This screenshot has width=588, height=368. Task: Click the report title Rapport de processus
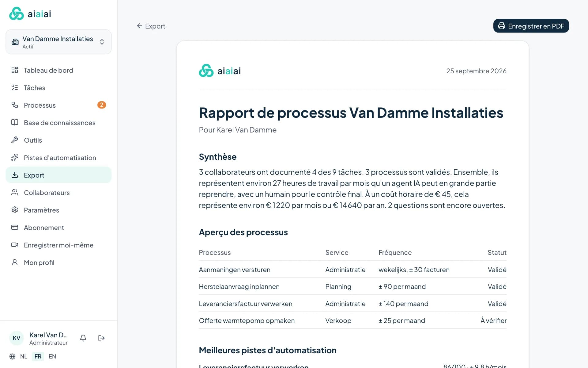coord(351,113)
